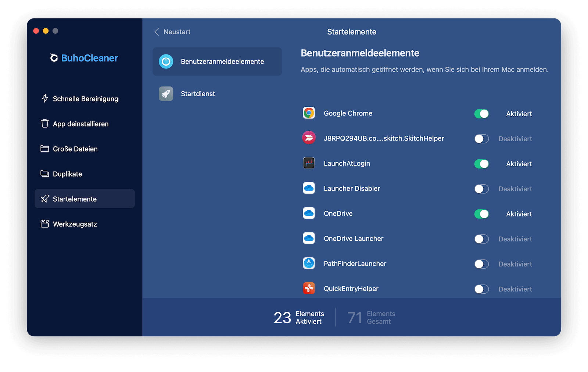Click the OneDrive item name
This screenshot has height=372, width=588.
338,213
